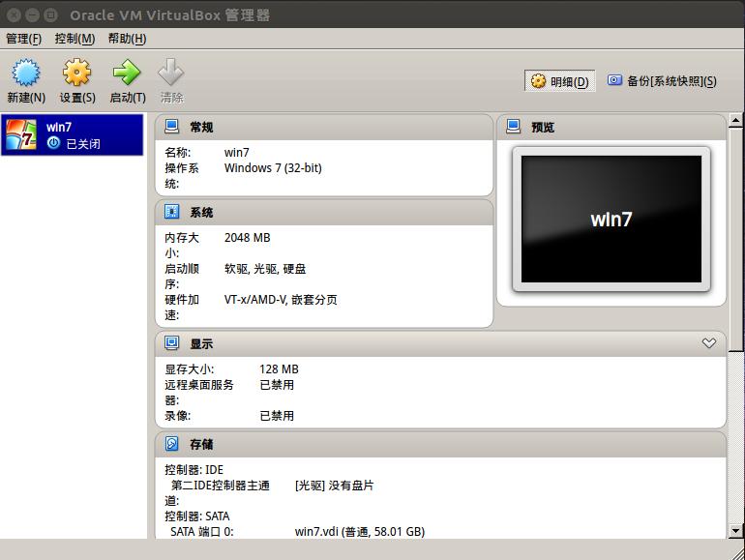Click the 显示 section header title
The image size is (745, 560).
pos(201,344)
